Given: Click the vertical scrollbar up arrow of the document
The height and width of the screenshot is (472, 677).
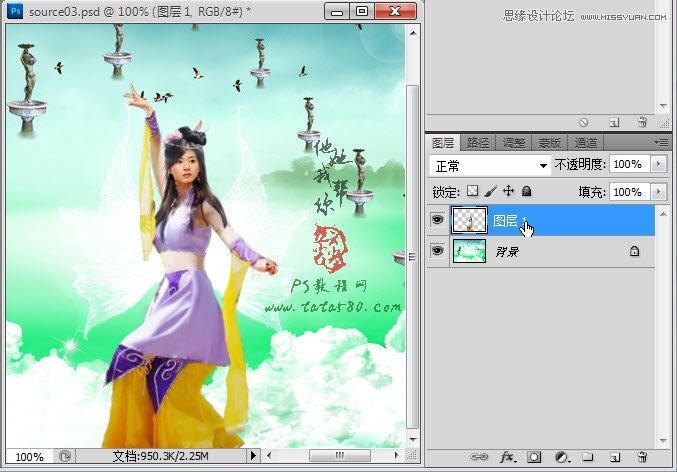Looking at the screenshot, I should 413,33.
